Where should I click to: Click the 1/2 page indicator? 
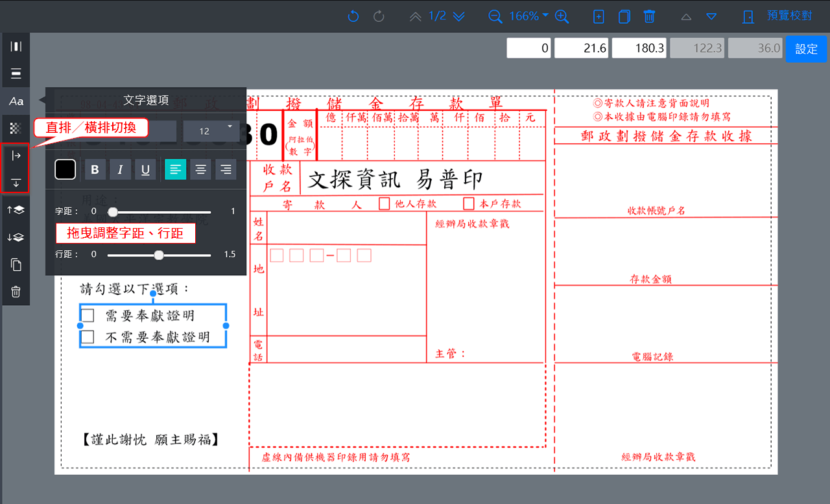point(438,16)
